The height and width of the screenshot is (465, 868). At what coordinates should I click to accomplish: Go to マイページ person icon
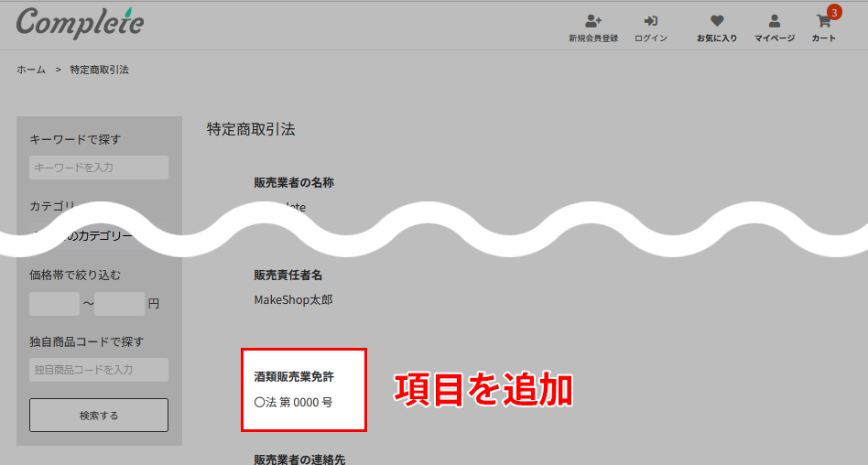(x=774, y=21)
